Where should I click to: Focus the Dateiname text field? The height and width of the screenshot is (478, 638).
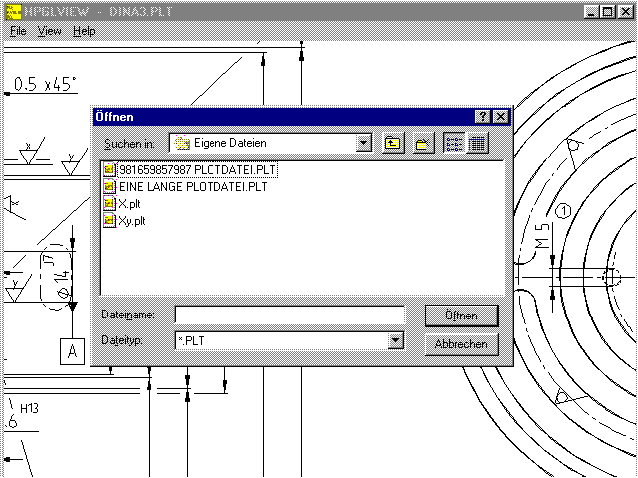289,315
